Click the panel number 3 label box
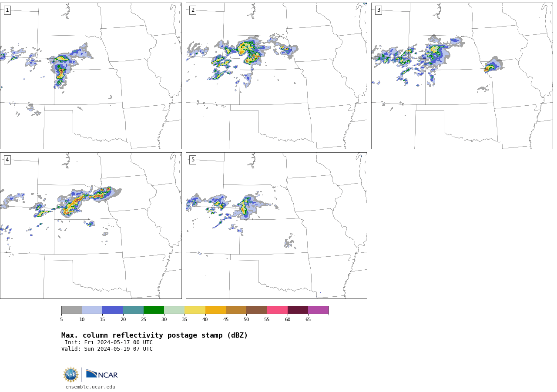 pos(378,10)
